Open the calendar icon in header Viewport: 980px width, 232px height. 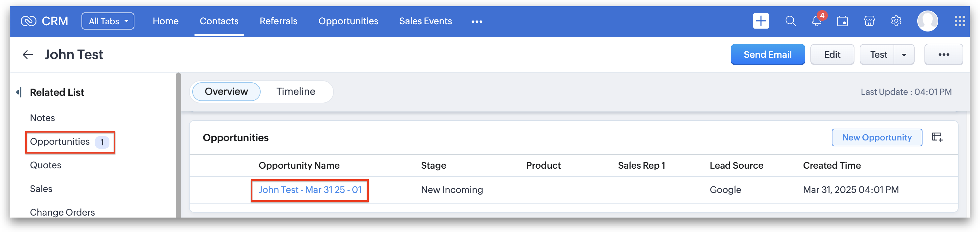click(x=842, y=21)
